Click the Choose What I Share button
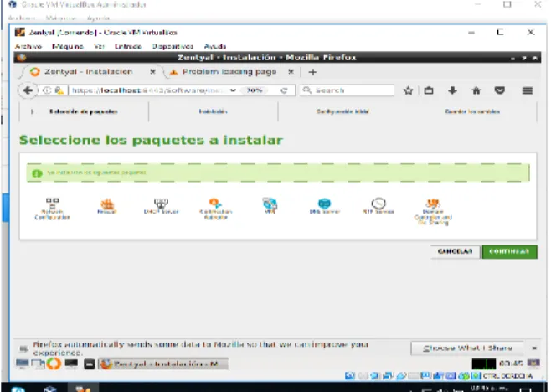The height and width of the screenshot is (392, 551). [467, 348]
